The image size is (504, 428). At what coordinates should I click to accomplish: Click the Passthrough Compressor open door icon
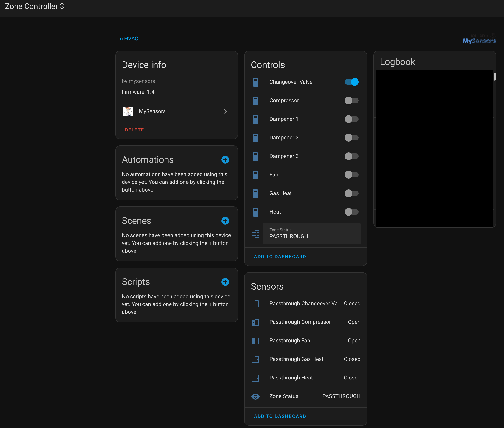[x=255, y=322]
